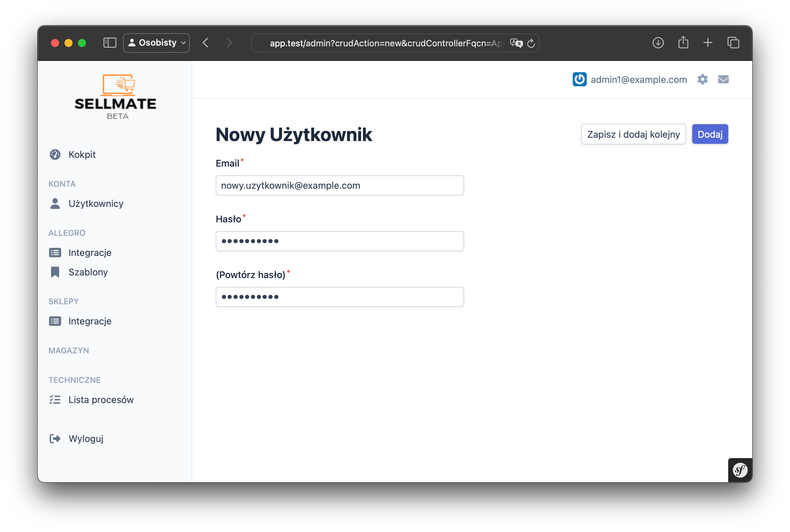Viewport: 790px width, 532px height.
Task: Click the Nowy Użytkownik page title
Action: point(294,135)
